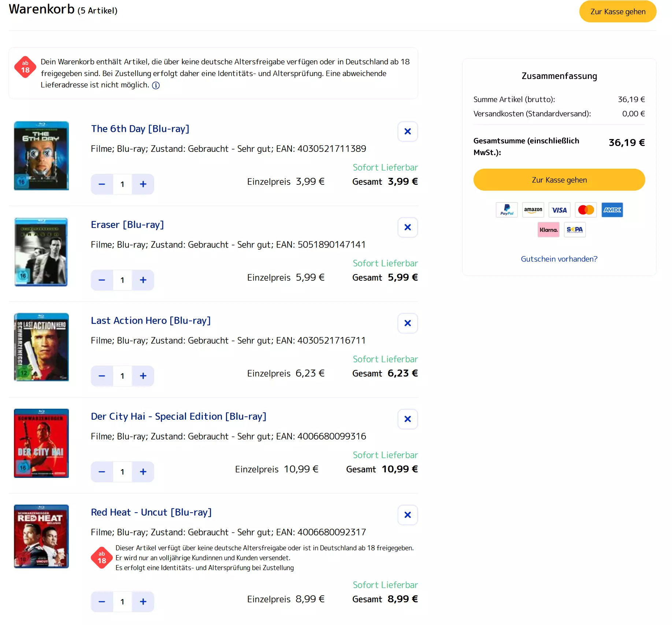Click Last Action Hero cover thumbnail
Image resolution: width=672 pixels, height=625 pixels.
41,347
